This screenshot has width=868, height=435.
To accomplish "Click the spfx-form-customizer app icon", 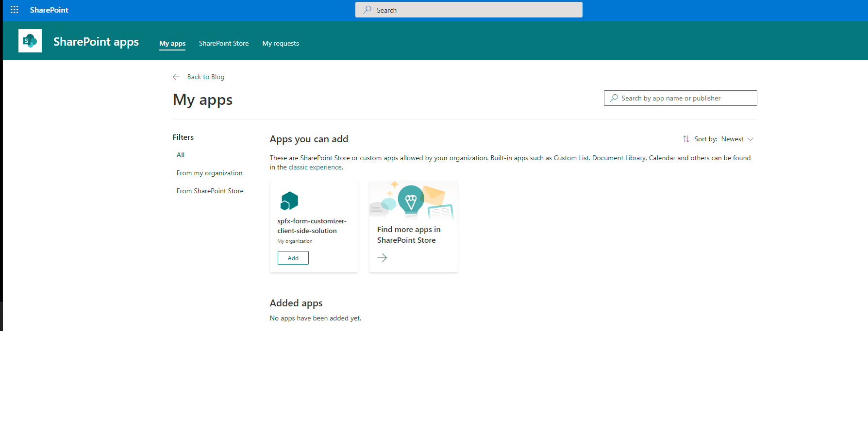I will pyautogui.click(x=289, y=201).
